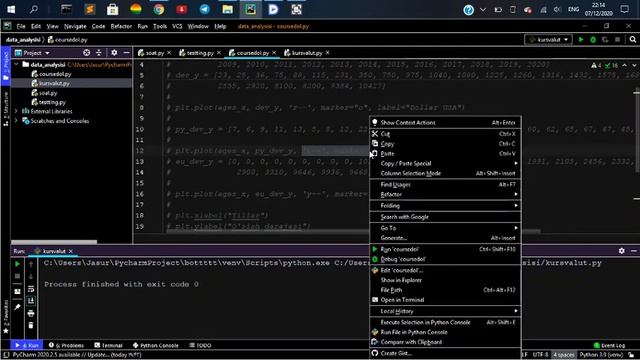Open Google Chrome from taskbar
This screenshot has width=640, height=360.
point(159,9)
